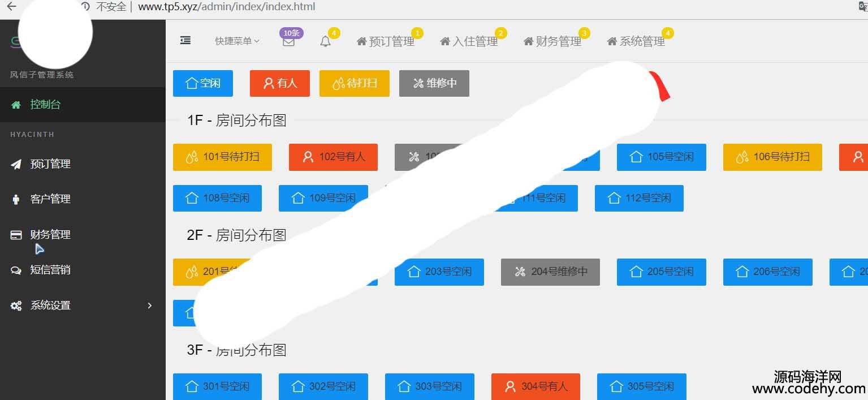Click the droplet icon on room 106
This screenshot has height=400, width=868.
point(742,157)
